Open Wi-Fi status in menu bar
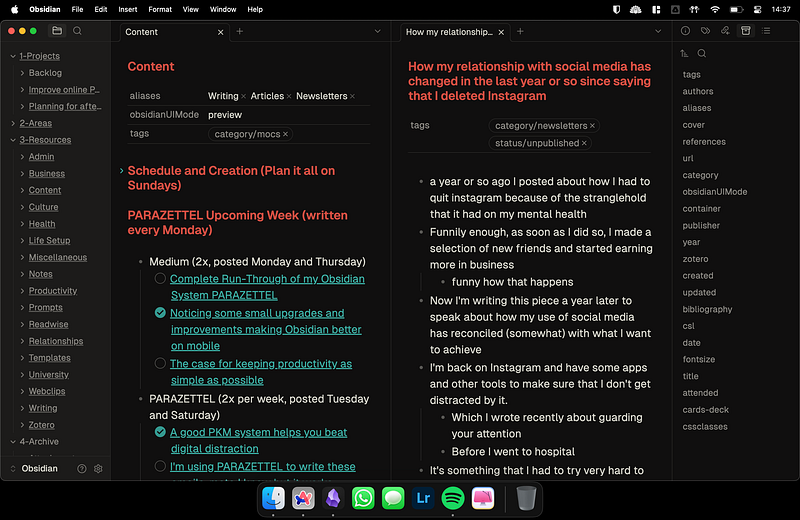Screen dimensions: 800x520 pos(715,9)
